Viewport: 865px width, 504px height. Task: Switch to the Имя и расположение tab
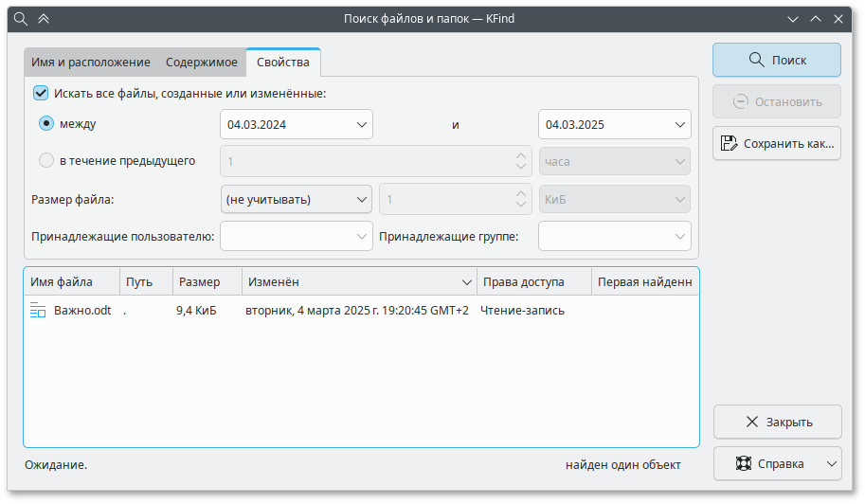pos(90,63)
